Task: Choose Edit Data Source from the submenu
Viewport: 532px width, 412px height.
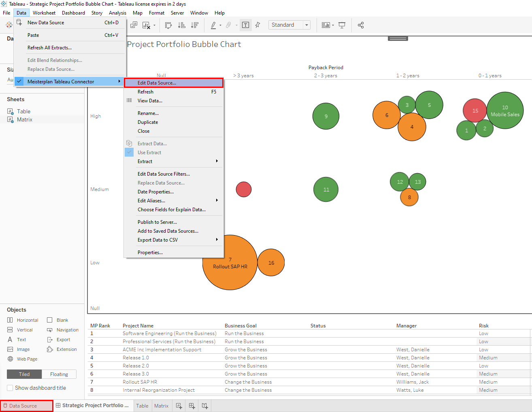Action: point(157,83)
